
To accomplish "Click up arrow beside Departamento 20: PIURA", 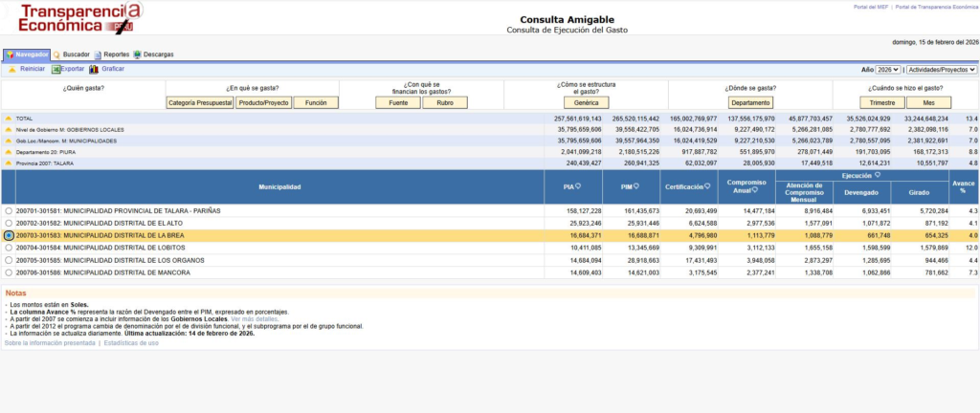I will [9, 152].
